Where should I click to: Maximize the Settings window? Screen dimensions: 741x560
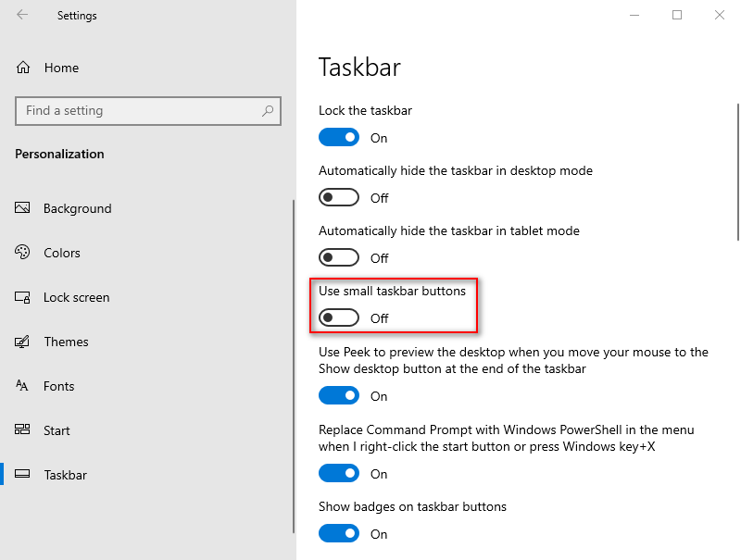[x=677, y=15]
